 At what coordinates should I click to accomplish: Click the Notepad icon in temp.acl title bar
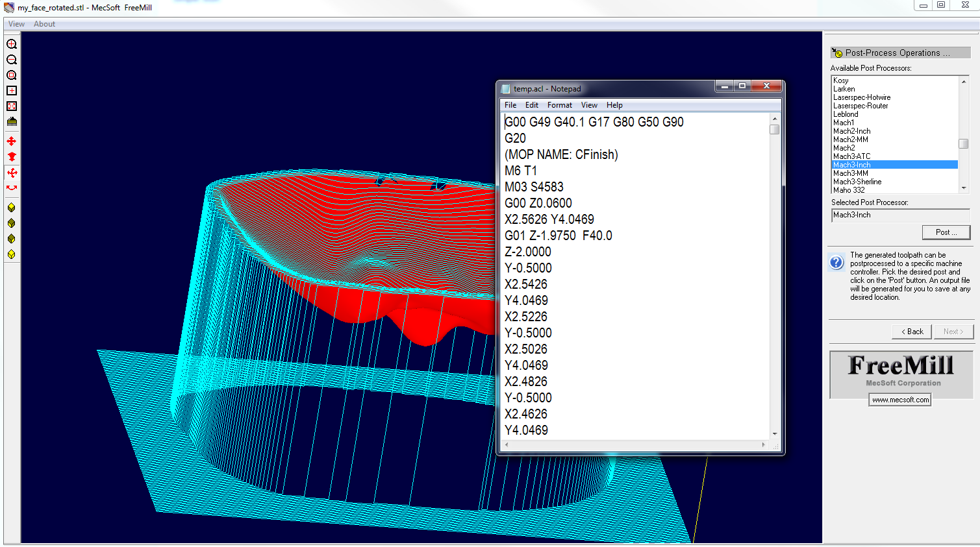tap(505, 89)
